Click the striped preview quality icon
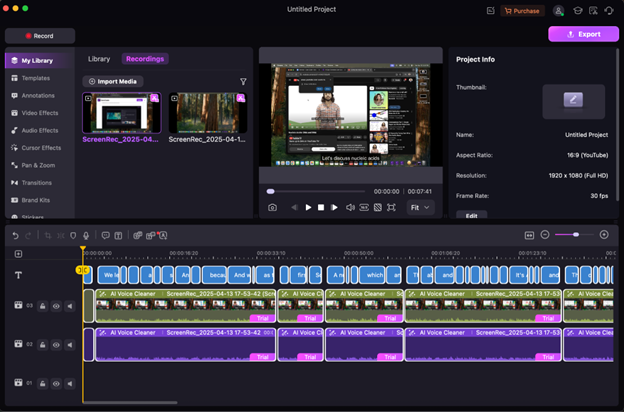Image resolution: width=624 pixels, height=412 pixels. (x=378, y=207)
